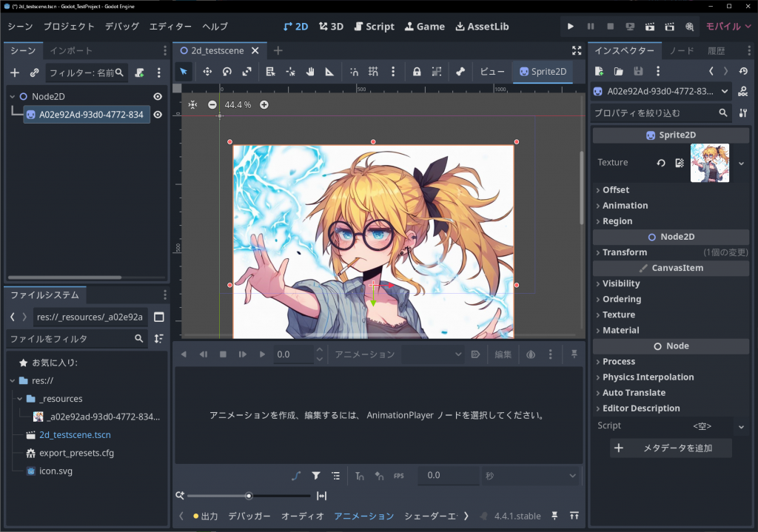Hide the A02e92Ad sprite node
The width and height of the screenshot is (758, 532).
pos(158,115)
